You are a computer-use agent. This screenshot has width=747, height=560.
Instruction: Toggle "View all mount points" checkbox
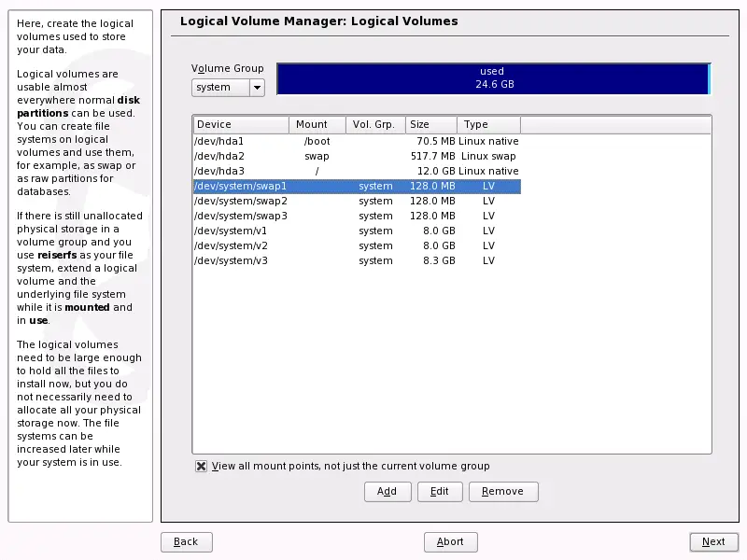pyautogui.click(x=202, y=466)
